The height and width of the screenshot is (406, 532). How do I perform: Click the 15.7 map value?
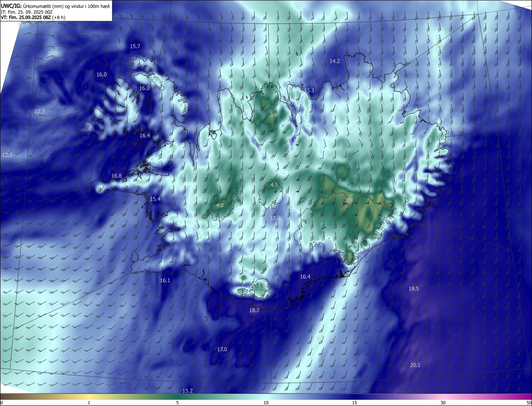pyautogui.click(x=135, y=46)
